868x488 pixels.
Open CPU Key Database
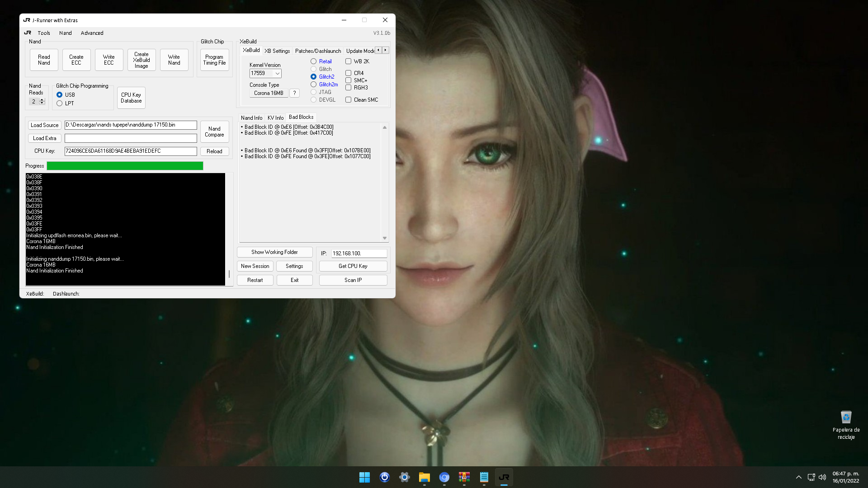[x=131, y=98]
